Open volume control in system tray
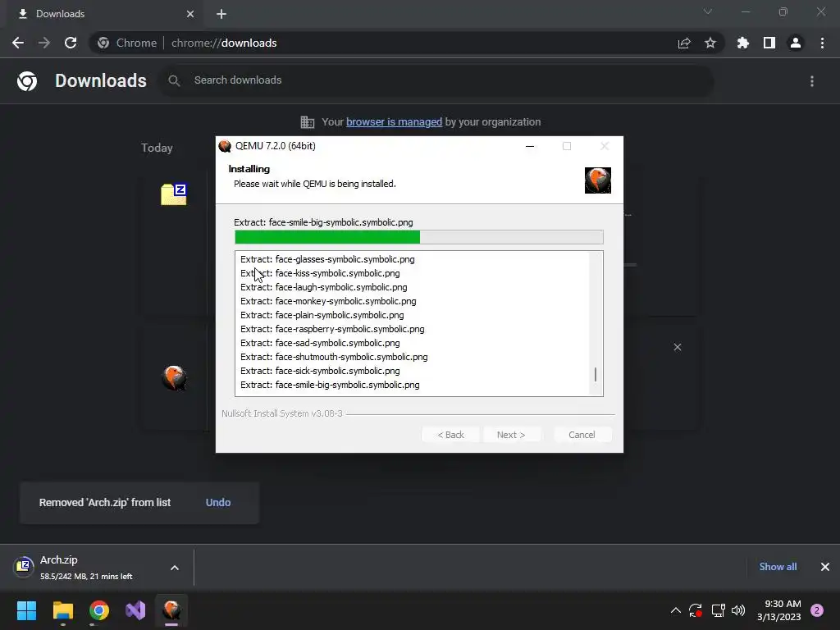840x630 pixels. (x=738, y=610)
